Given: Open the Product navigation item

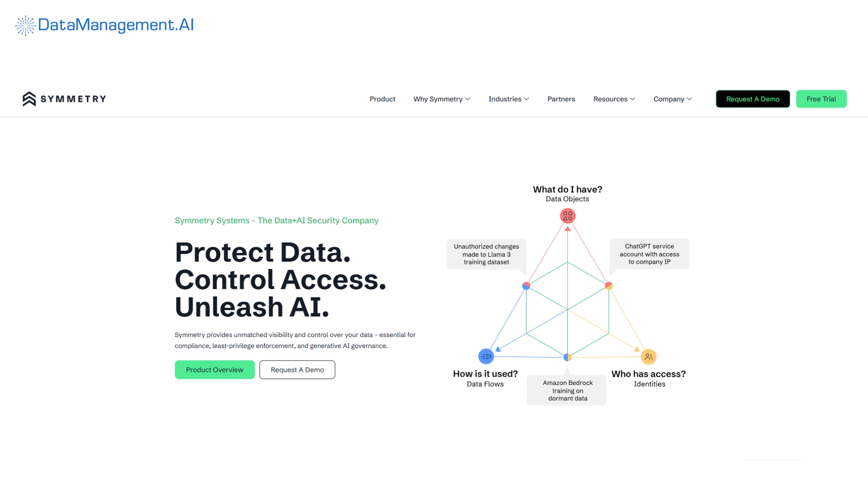Looking at the screenshot, I should point(382,99).
